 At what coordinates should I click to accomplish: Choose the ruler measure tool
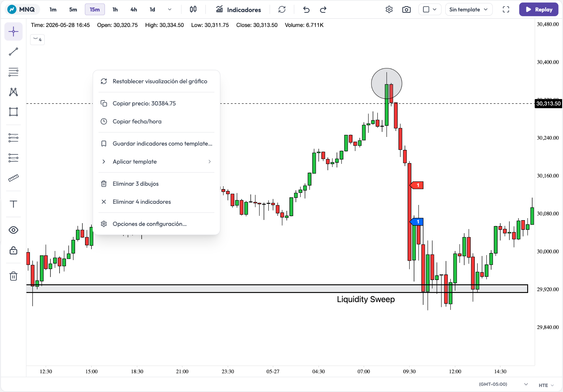13,178
